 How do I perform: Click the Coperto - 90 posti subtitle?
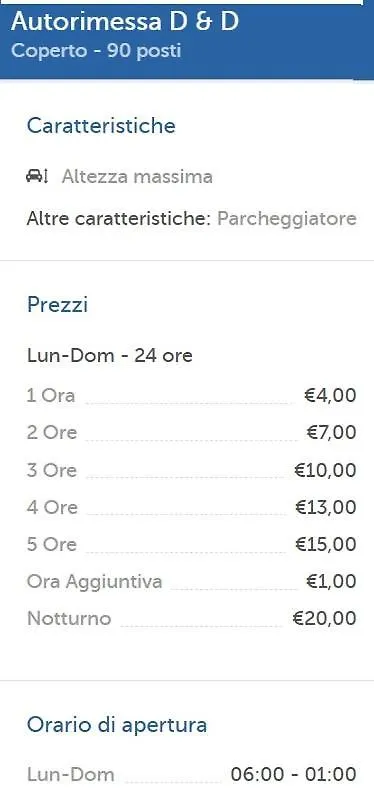(x=96, y=51)
